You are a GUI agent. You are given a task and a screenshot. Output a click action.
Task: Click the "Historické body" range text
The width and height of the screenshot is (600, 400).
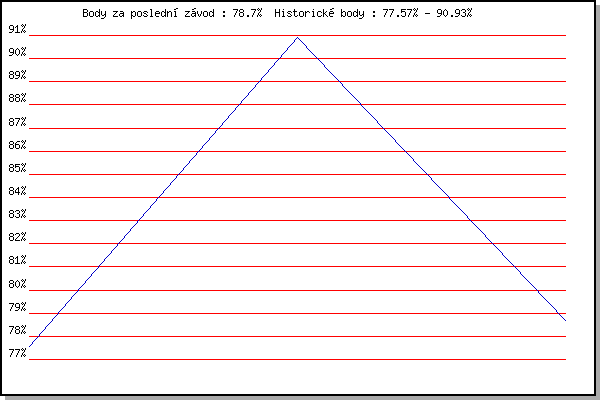coord(373,14)
